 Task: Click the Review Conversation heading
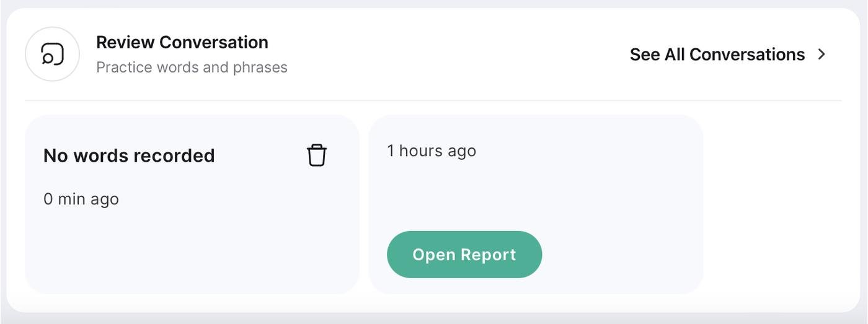(x=182, y=42)
